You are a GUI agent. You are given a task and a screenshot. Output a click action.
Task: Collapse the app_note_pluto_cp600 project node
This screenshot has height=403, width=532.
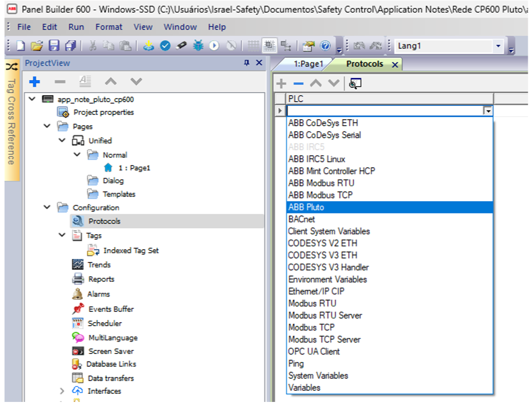click(x=32, y=99)
